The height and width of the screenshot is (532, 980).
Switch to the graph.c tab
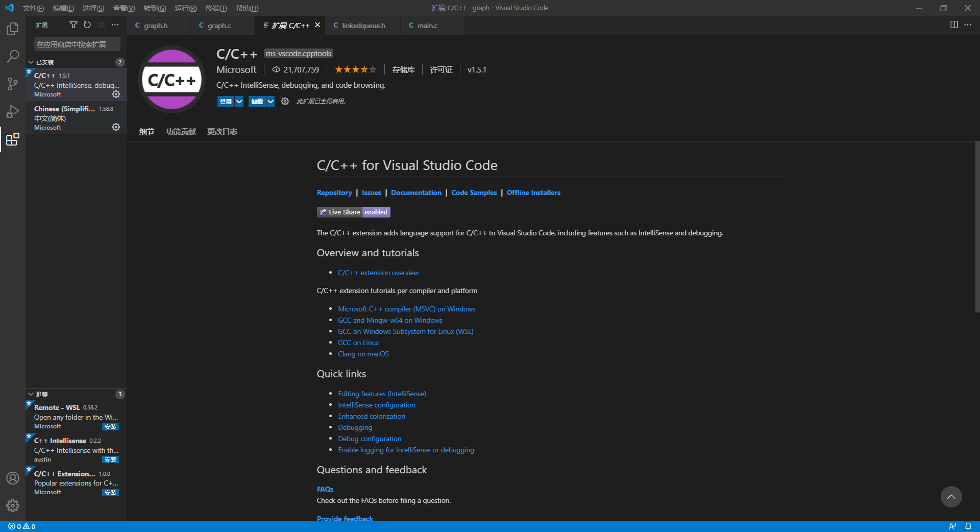pyautogui.click(x=223, y=26)
